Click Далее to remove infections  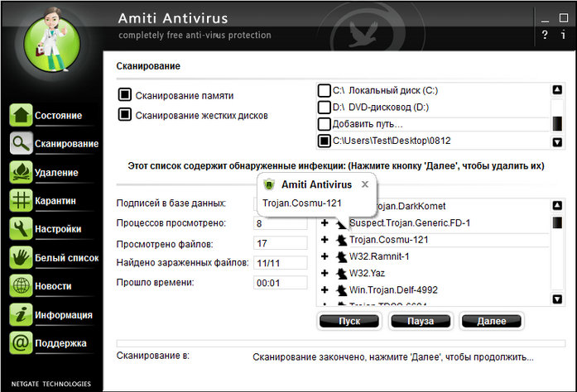point(492,321)
